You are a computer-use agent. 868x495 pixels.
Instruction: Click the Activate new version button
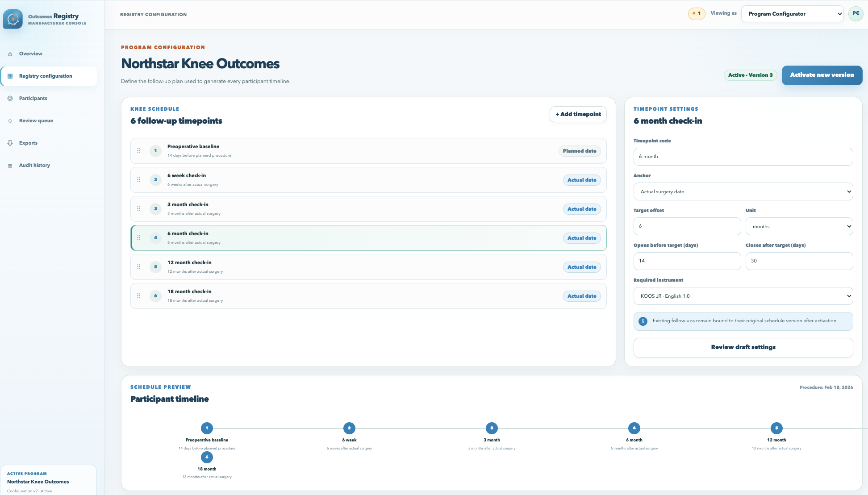pos(822,75)
